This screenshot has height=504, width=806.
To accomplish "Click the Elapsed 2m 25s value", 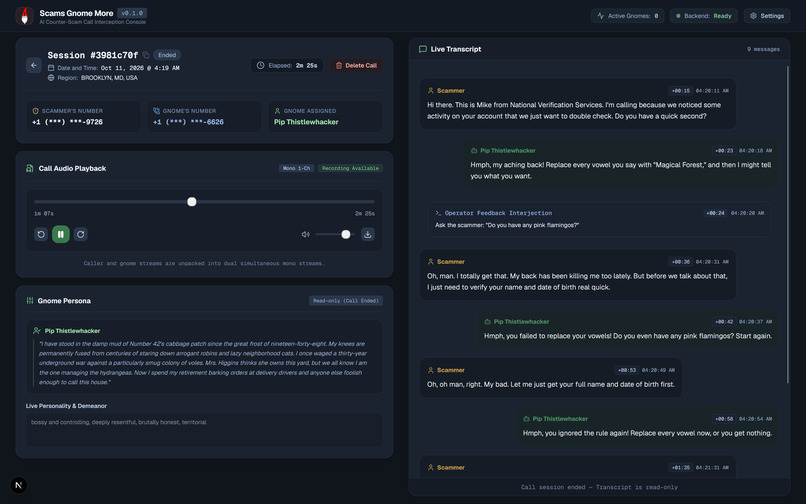I will tap(306, 65).
